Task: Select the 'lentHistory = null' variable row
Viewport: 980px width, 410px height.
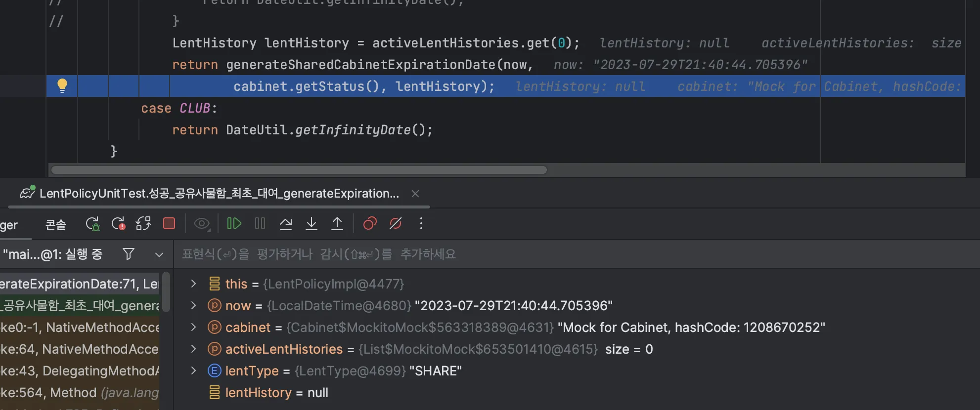Action: 577,393
